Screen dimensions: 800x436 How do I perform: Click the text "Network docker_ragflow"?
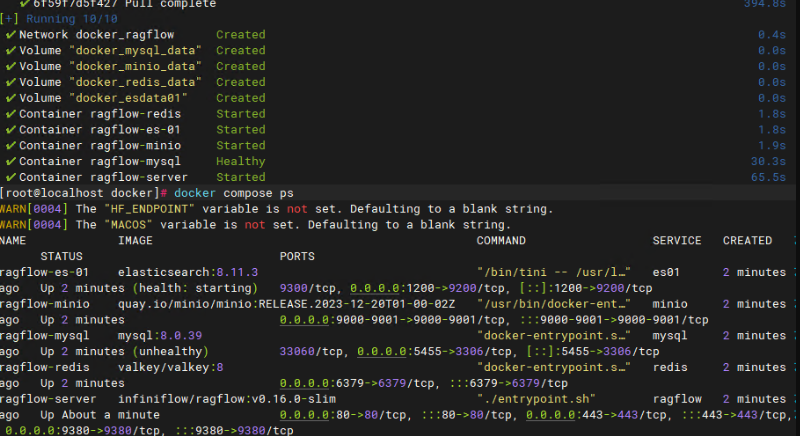(96, 35)
